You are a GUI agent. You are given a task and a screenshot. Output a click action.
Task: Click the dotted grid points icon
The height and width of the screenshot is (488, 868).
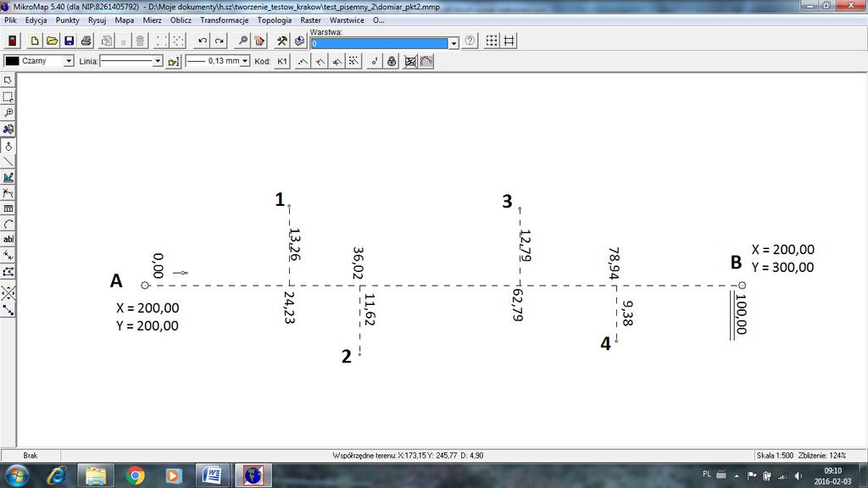click(x=492, y=41)
